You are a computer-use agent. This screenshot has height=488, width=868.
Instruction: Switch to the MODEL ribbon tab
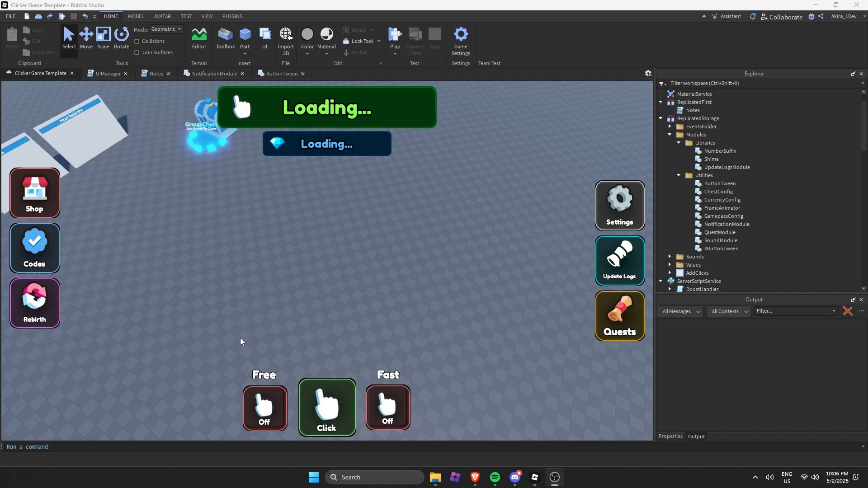(136, 16)
